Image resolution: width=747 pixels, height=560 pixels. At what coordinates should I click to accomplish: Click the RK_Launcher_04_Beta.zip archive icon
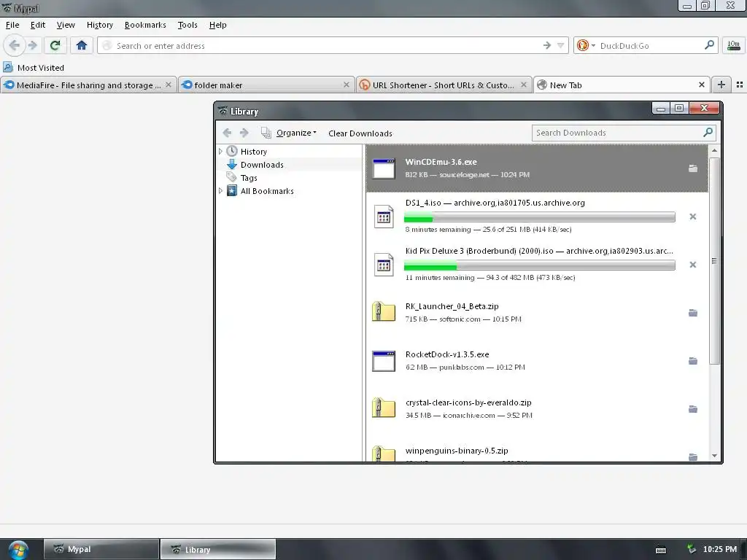[x=384, y=312]
